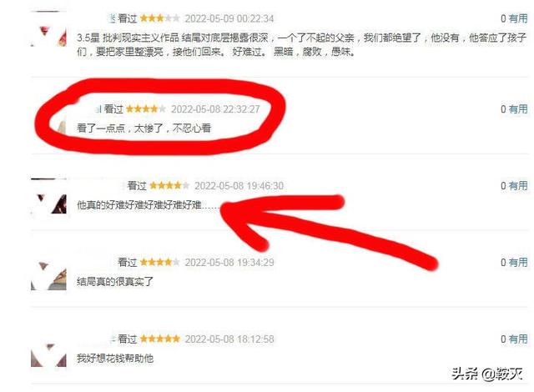534x392 pixels.
Task: Click 有用 on the 19:34:29 review
Action: point(518,263)
